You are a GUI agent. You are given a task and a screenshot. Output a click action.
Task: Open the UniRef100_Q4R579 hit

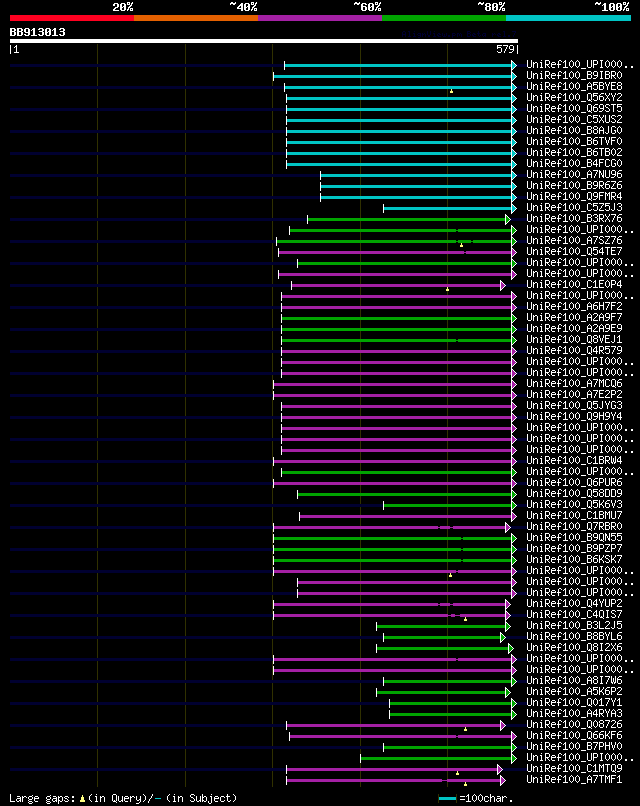(574, 351)
